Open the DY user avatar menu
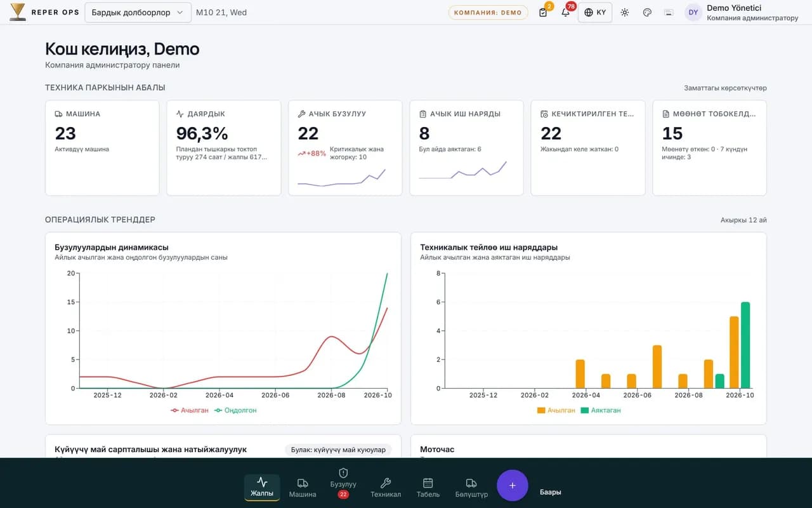Viewport: 812px width, 508px height. coord(693,12)
